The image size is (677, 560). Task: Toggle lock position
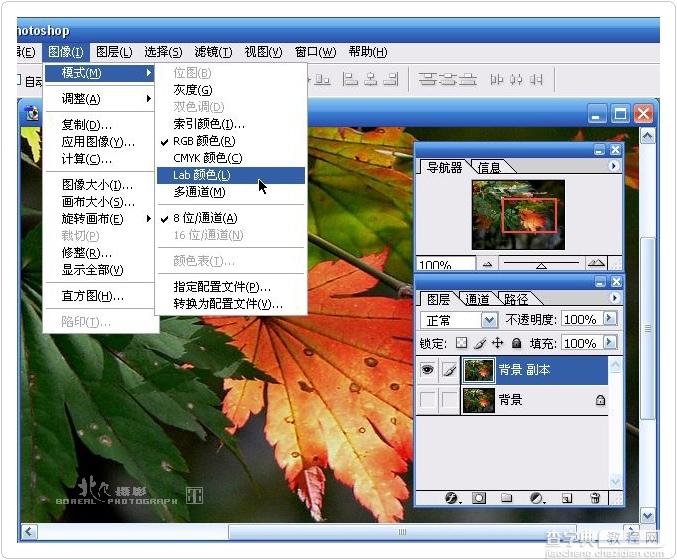498,343
